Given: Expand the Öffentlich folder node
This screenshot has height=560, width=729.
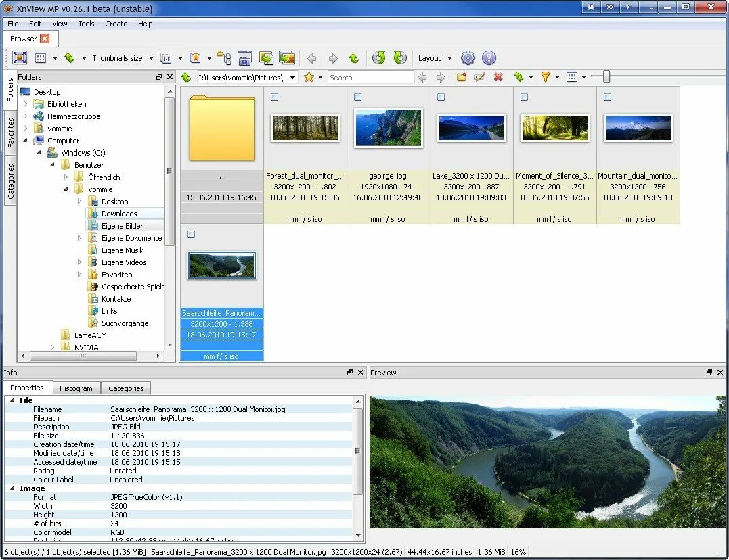Looking at the screenshot, I should (x=66, y=177).
